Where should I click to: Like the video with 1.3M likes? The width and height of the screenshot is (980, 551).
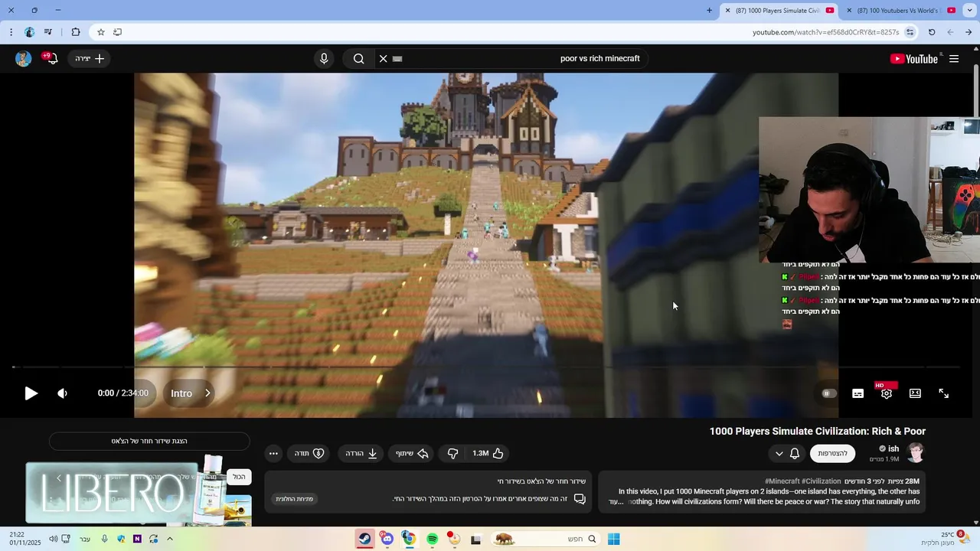pyautogui.click(x=488, y=453)
